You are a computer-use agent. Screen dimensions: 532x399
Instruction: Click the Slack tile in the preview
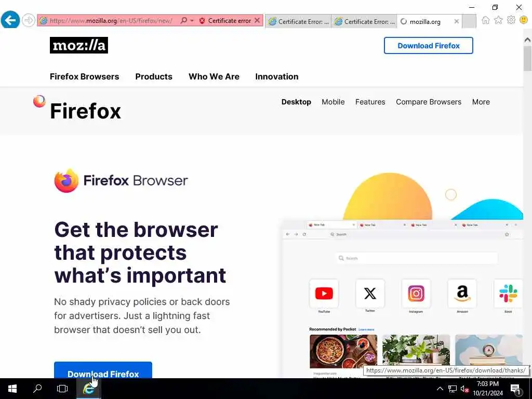tap(508, 294)
